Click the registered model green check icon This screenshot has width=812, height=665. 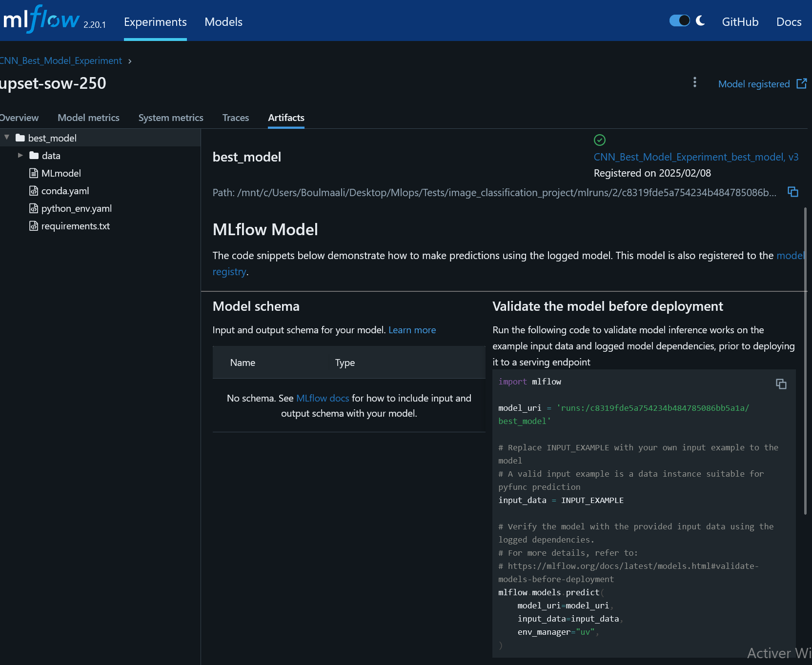tap(600, 140)
